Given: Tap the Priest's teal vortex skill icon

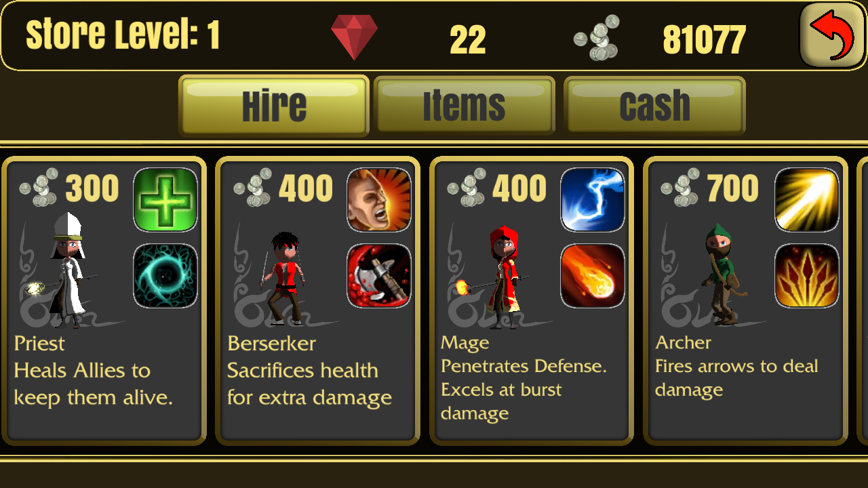Looking at the screenshot, I should (165, 276).
